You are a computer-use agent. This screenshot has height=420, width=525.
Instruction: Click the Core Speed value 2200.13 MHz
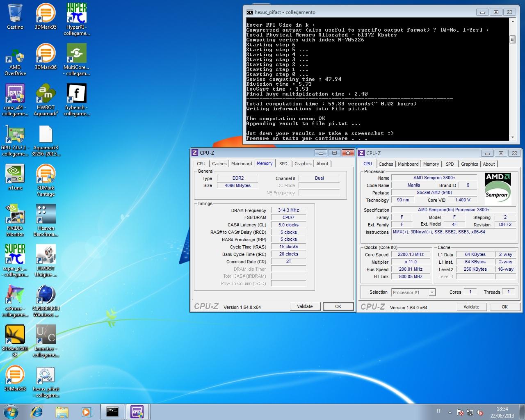[411, 254]
